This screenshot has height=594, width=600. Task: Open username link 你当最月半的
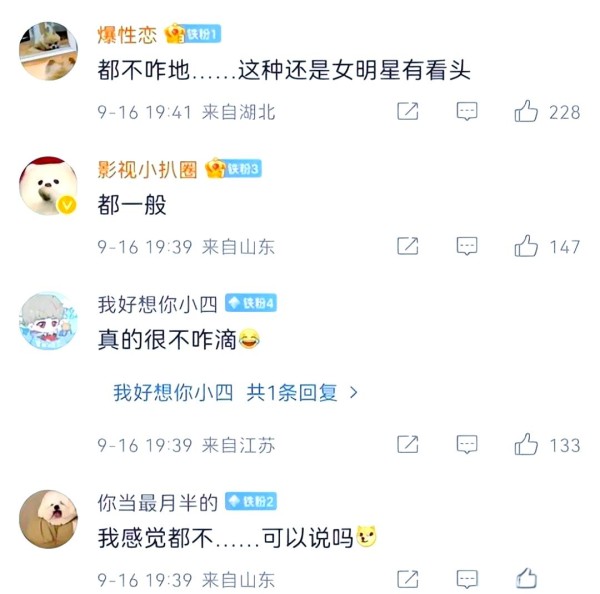pyautogui.click(x=157, y=503)
